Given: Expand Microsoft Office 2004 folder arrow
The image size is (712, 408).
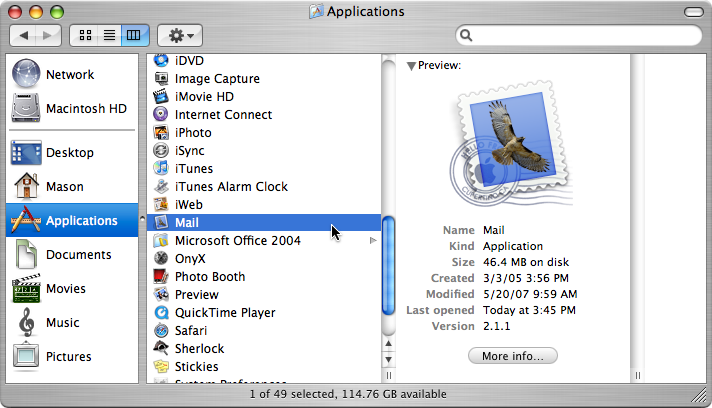Looking at the screenshot, I should point(373,241).
